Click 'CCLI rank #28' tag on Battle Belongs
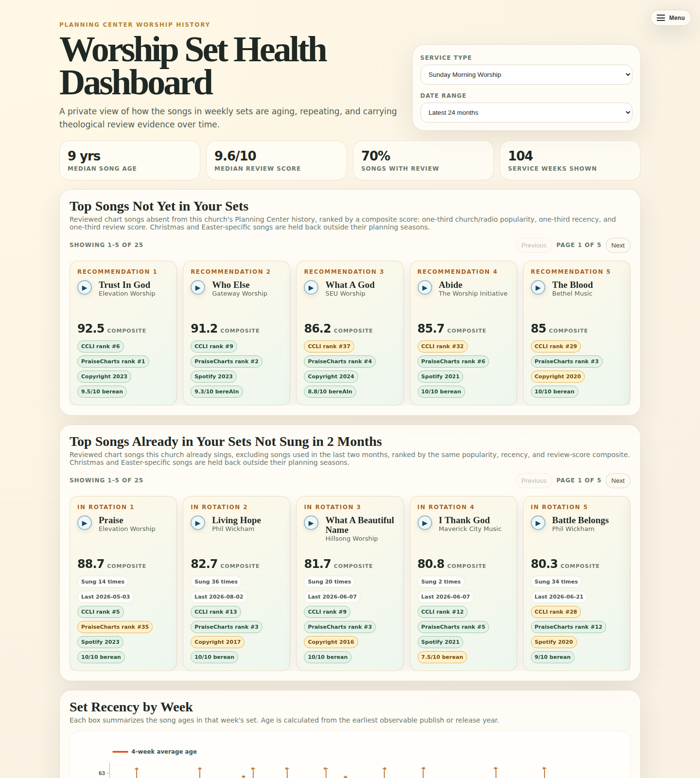The height and width of the screenshot is (778, 700). (x=556, y=612)
